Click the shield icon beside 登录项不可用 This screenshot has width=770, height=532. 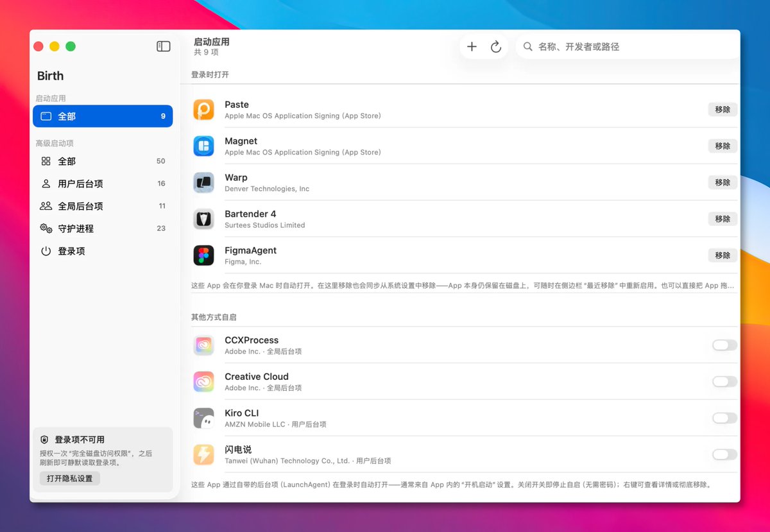point(44,440)
